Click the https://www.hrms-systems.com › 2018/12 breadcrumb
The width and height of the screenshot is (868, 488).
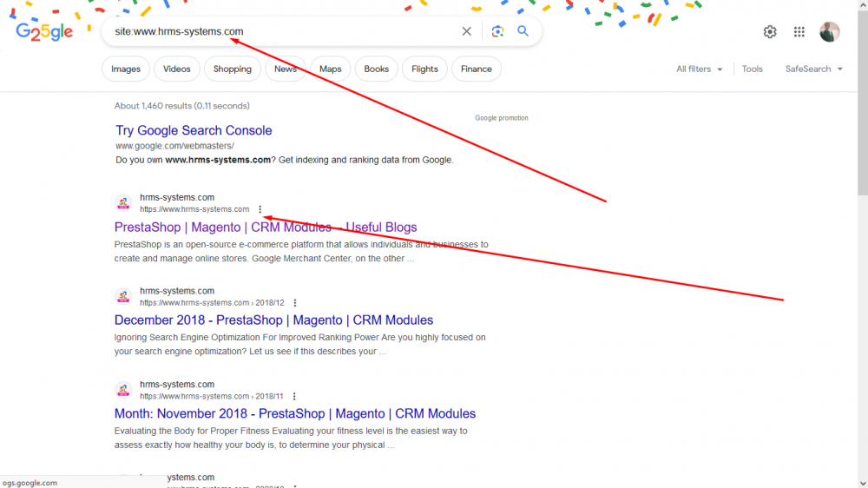pyautogui.click(x=212, y=303)
